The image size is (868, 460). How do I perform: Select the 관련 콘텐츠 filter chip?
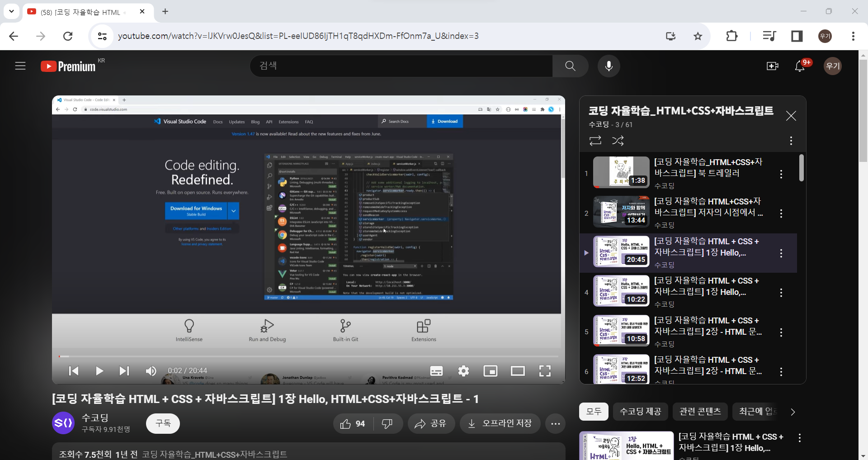[x=700, y=412]
